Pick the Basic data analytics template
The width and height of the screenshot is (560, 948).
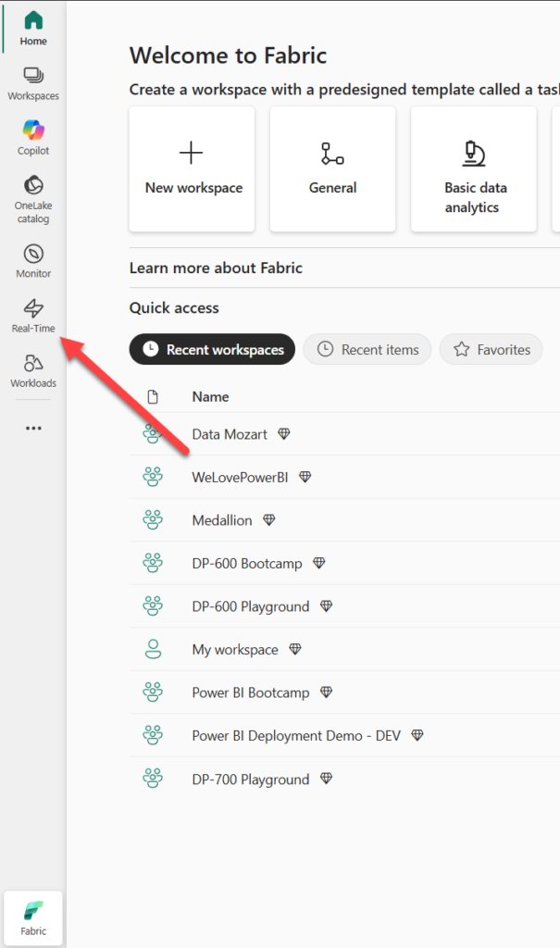click(x=473, y=168)
